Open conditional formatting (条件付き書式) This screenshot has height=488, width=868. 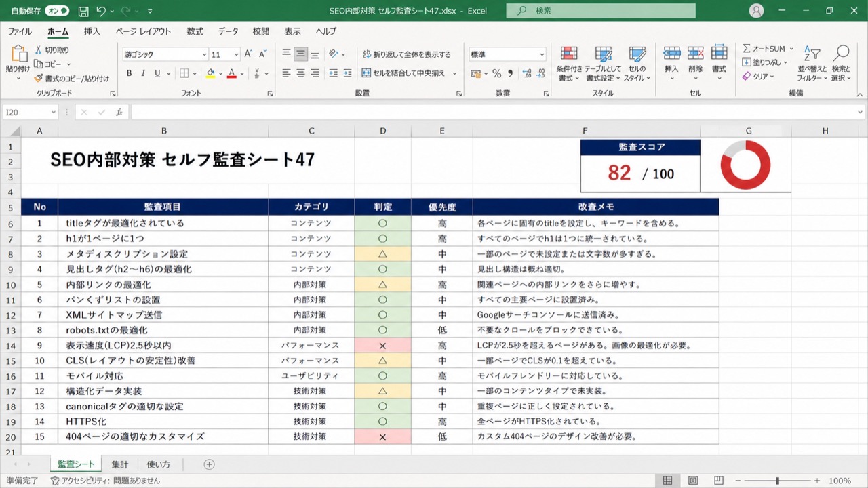click(x=569, y=64)
